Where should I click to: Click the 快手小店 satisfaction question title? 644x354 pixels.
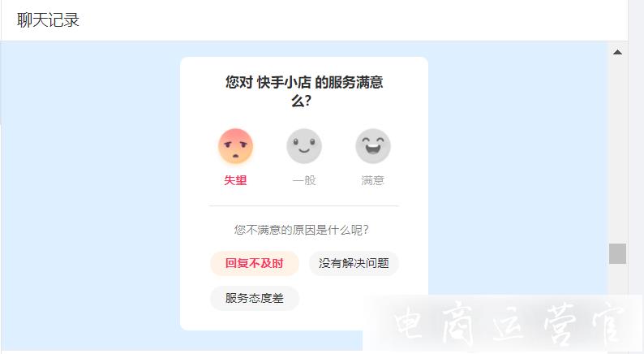(304, 91)
